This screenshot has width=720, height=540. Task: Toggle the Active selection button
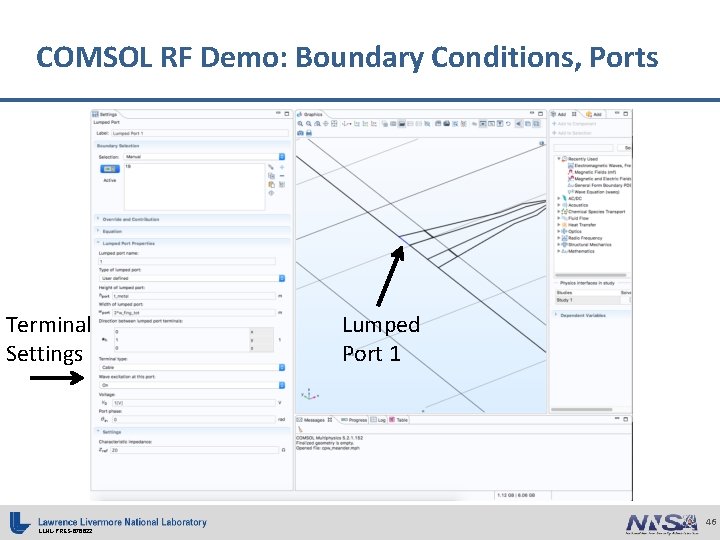(x=110, y=169)
